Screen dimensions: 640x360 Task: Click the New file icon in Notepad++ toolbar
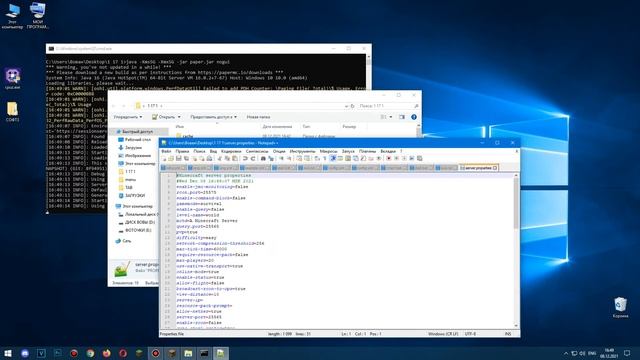click(x=164, y=158)
